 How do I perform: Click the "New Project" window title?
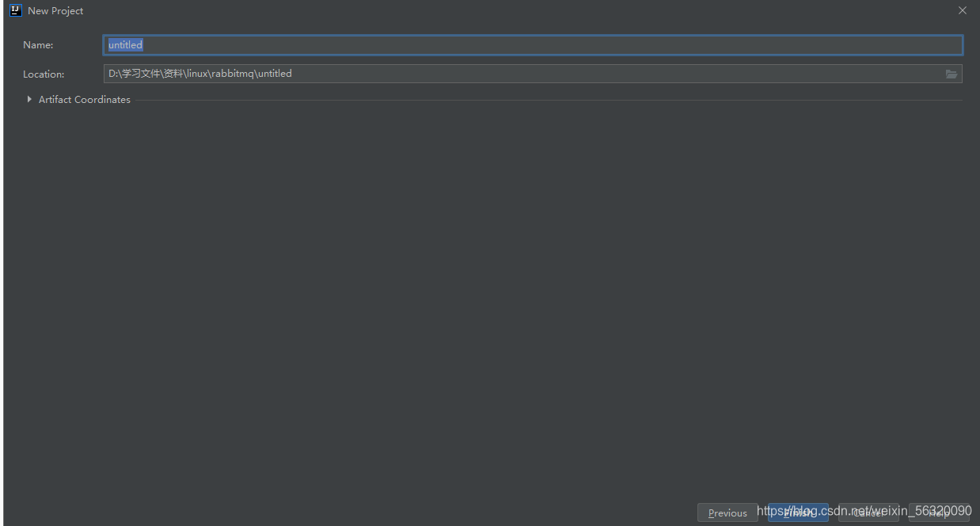tap(55, 11)
